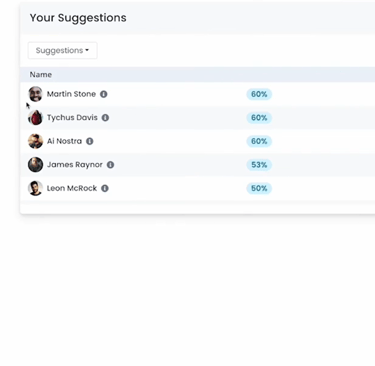
Task: Click info icon beside Tychus Davis
Action: tap(105, 118)
